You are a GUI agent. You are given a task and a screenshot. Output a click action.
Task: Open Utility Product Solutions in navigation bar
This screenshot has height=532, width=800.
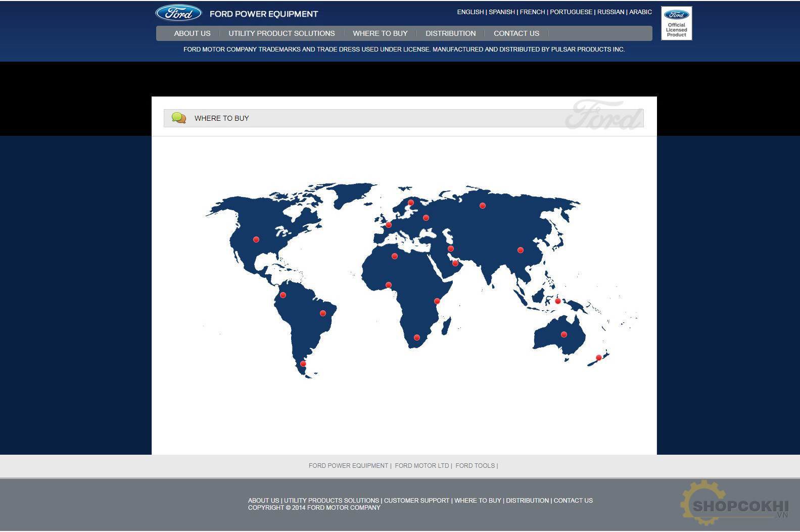point(281,33)
